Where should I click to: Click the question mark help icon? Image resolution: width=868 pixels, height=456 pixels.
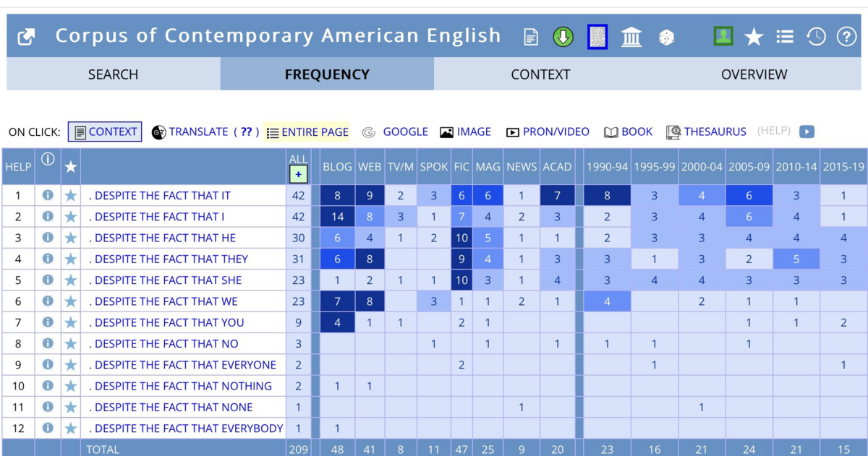pos(846,37)
